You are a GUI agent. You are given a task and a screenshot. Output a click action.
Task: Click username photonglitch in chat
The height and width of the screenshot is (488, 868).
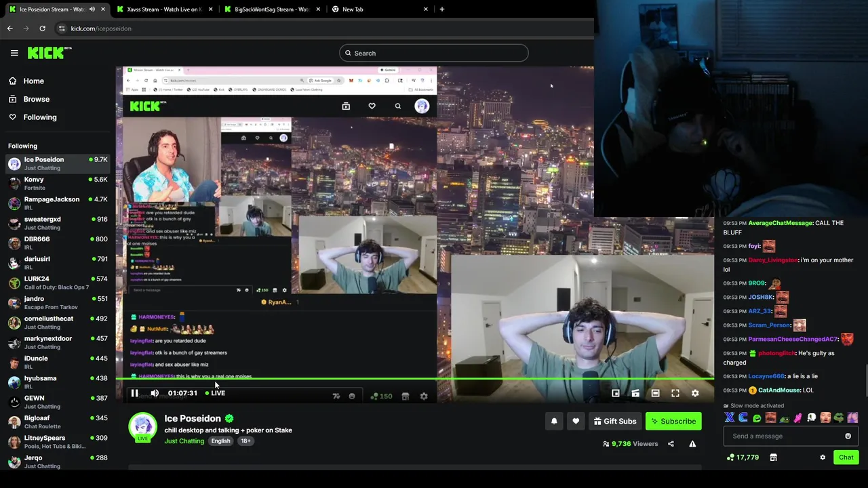click(x=776, y=353)
